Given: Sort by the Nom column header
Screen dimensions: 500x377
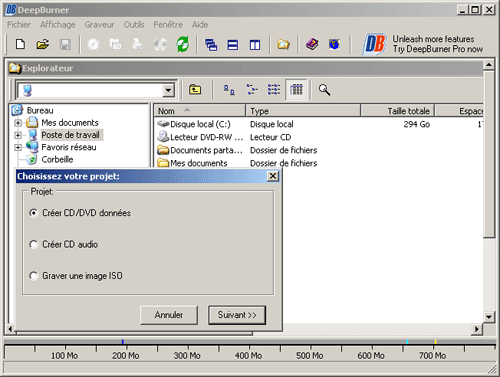Looking at the screenshot, I should point(199,111).
